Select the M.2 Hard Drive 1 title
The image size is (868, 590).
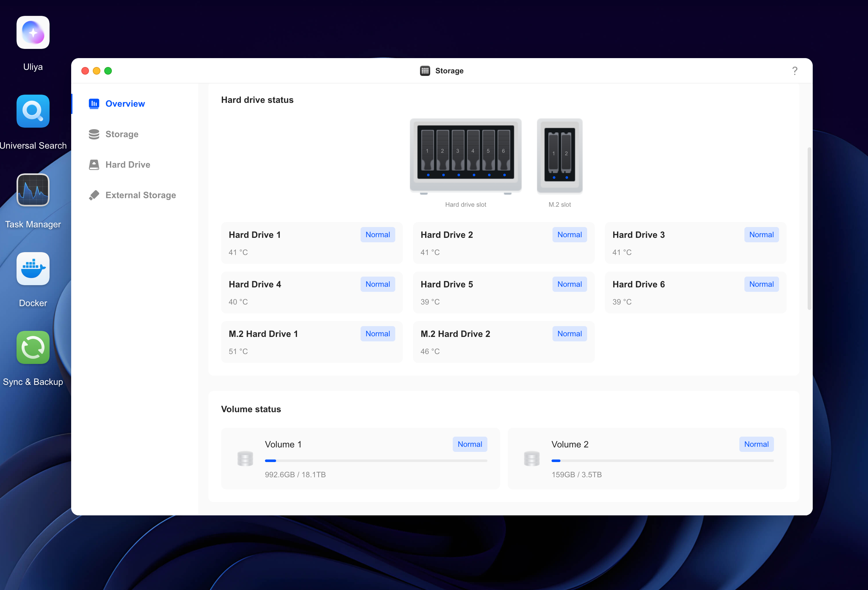click(x=263, y=334)
